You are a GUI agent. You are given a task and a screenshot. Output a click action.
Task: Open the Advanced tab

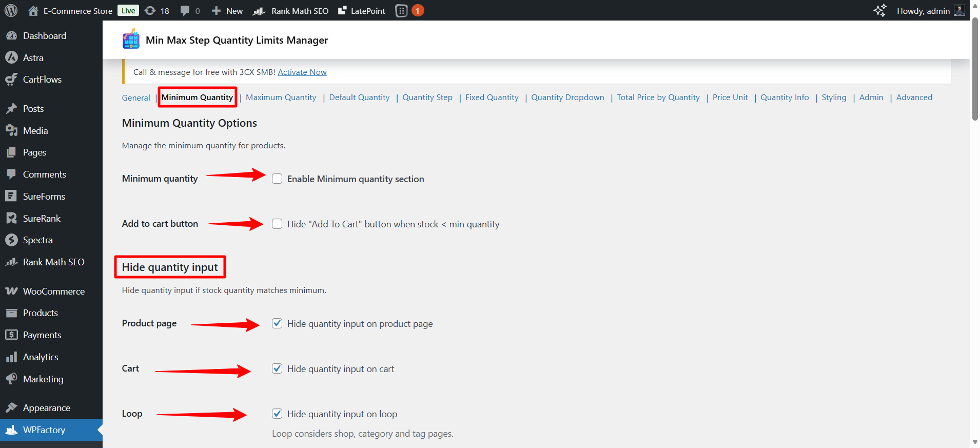[914, 97]
